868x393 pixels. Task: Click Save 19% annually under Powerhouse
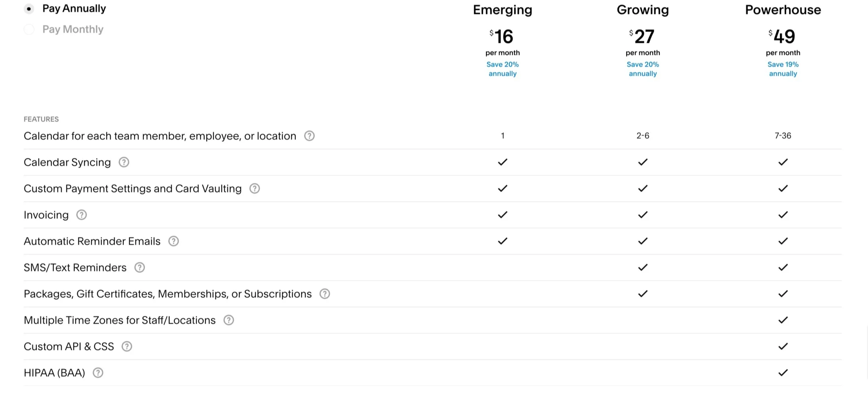(783, 69)
